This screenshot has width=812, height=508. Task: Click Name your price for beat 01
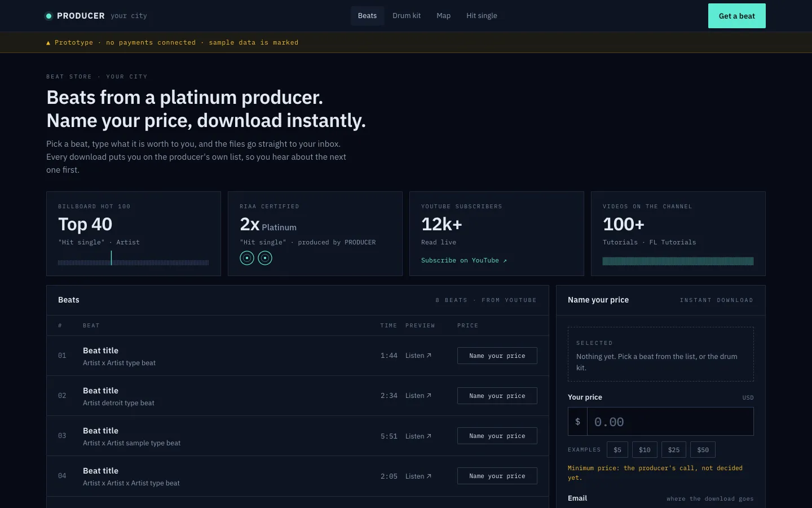497,356
